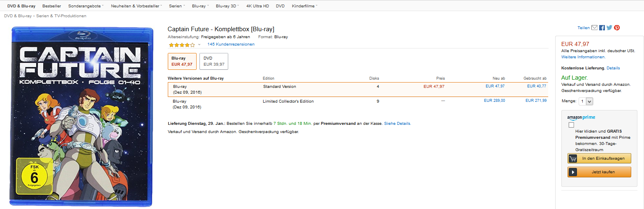Enlarge the Captain Future Blu-ray cover image
The height and width of the screenshot is (209, 644).
81,117
